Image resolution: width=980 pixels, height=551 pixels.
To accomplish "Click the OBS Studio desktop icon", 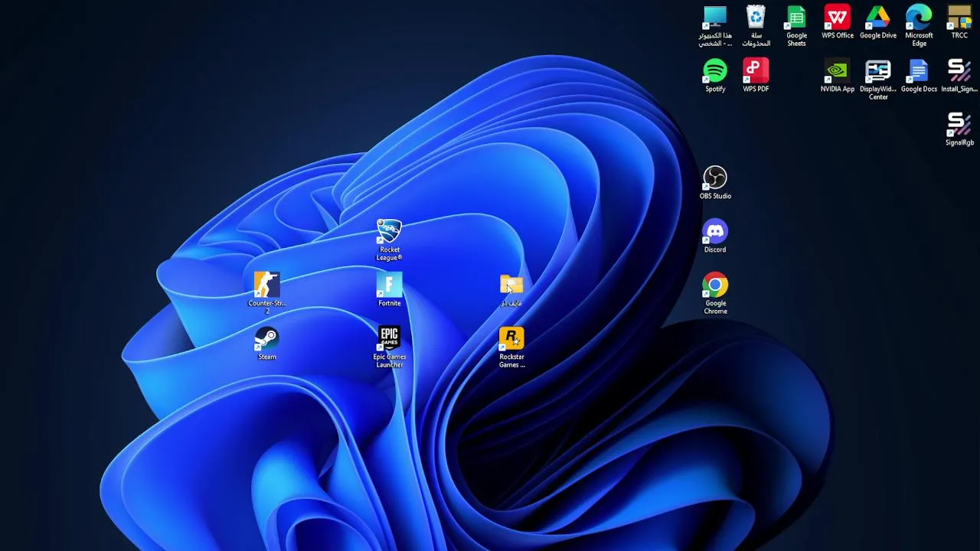I will pos(715,182).
